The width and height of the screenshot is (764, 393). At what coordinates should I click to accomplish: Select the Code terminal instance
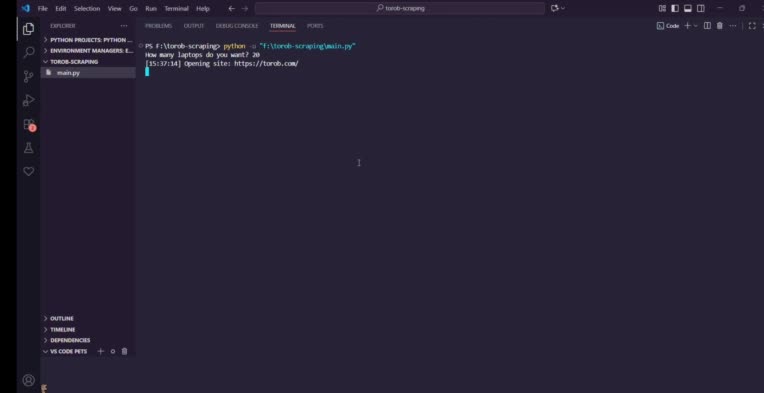click(x=668, y=26)
